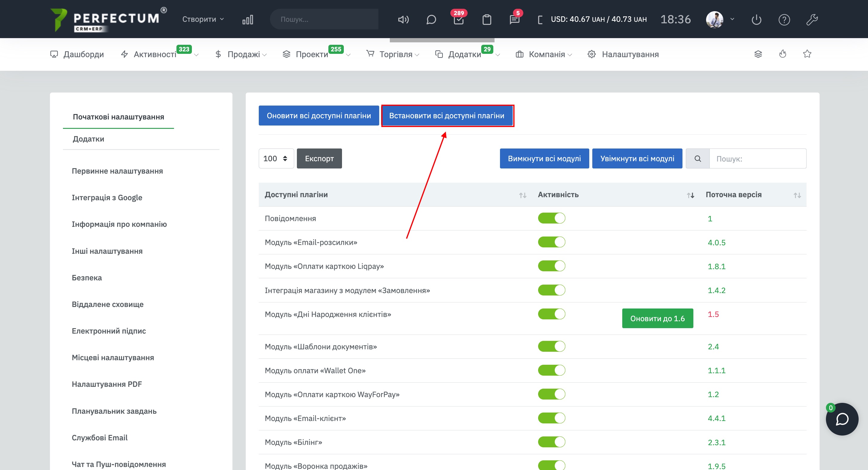Open the 100 rows per page selector

tap(276, 158)
